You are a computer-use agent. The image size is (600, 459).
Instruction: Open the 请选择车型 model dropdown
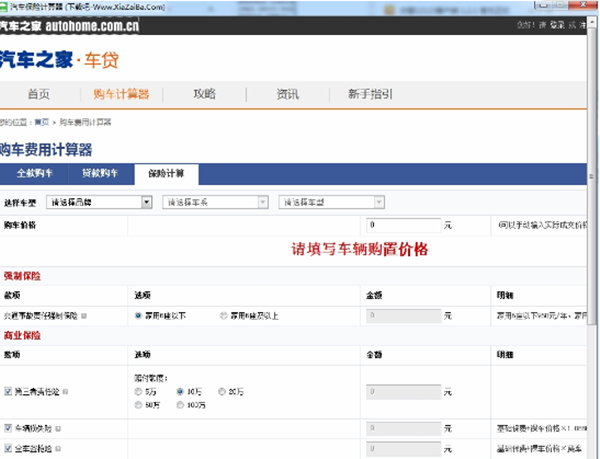click(331, 202)
